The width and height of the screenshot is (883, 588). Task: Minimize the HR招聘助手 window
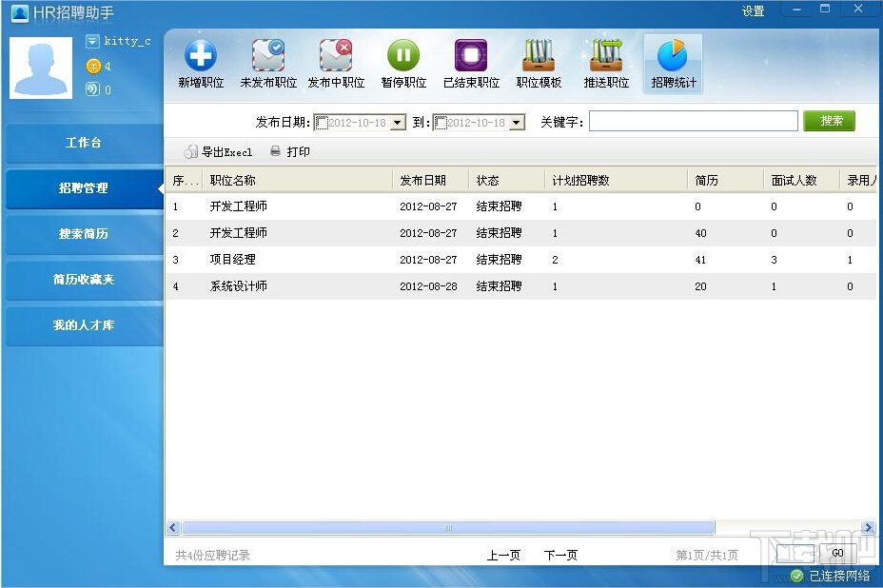tap(796, 9)
